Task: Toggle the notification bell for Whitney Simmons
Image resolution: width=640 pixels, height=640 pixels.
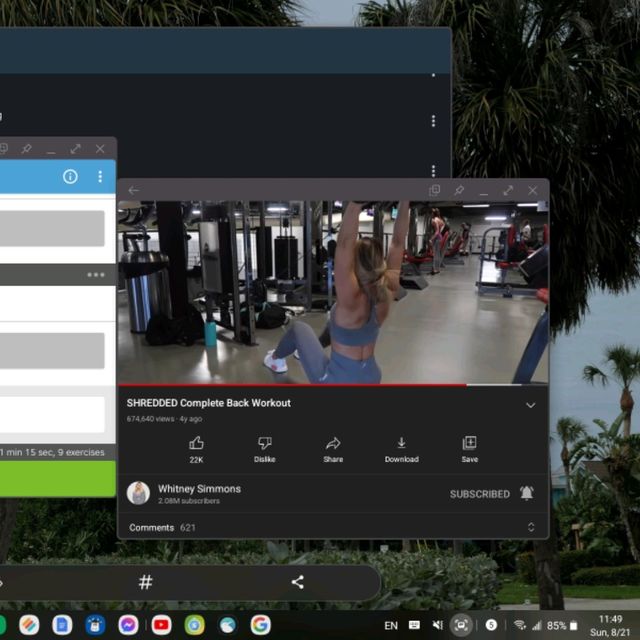Action: [x=526, y=494]
